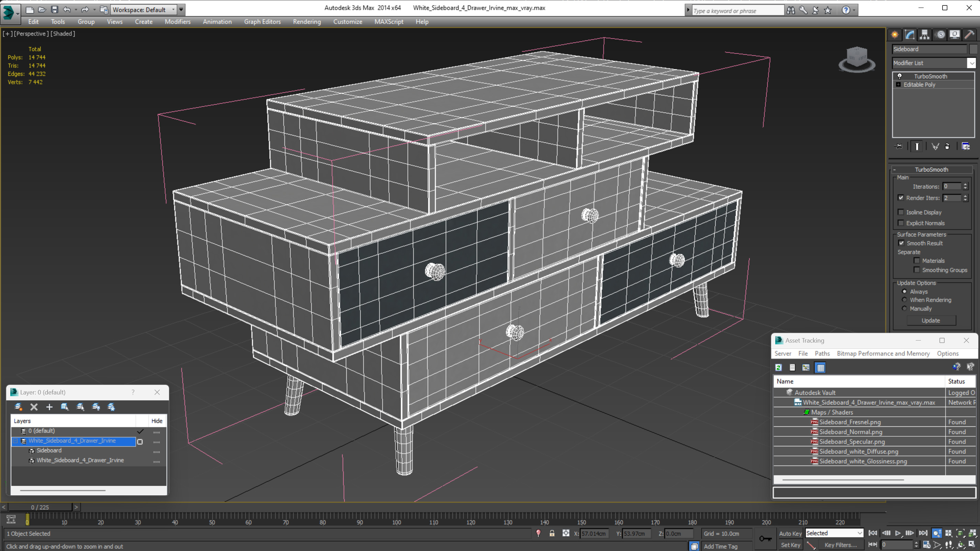Image resolution: width=980 pixels, height=551 pixels.
Task: Enable Separate by Materials checkbox
Action: point(916,261)
